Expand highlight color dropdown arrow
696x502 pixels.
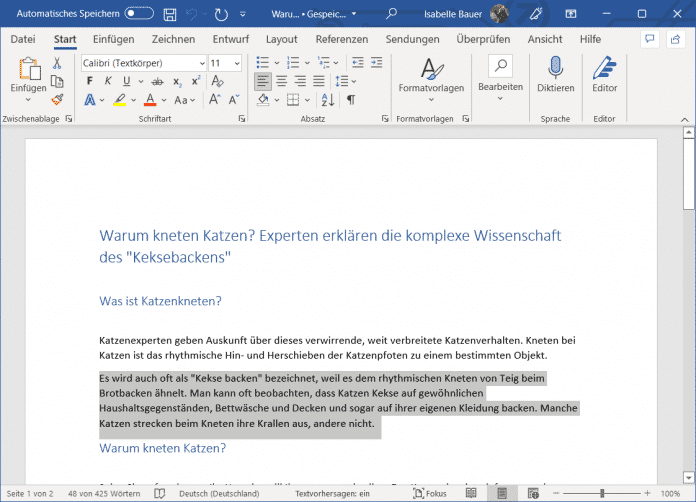pyautogui.click(x=134, y=100)
